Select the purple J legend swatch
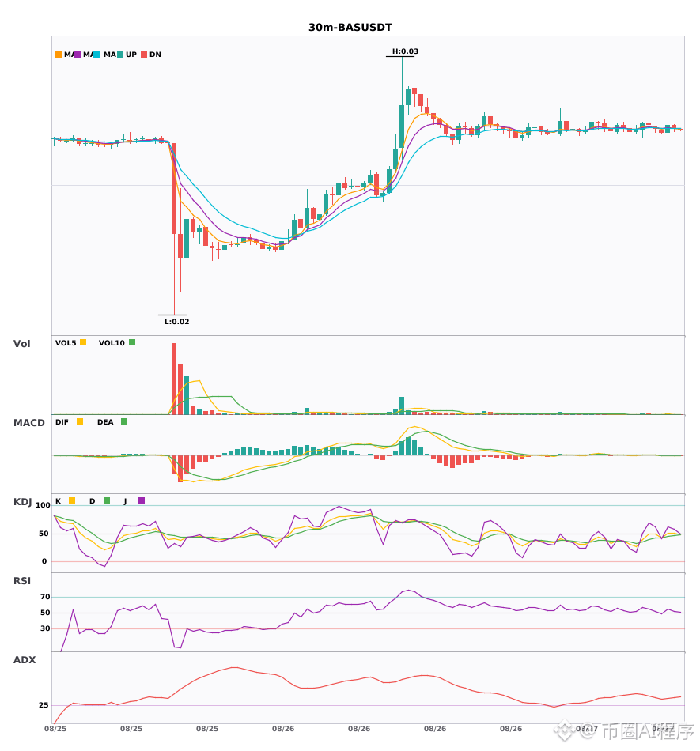This screenshot has width=700, height=751. point(142,500)
